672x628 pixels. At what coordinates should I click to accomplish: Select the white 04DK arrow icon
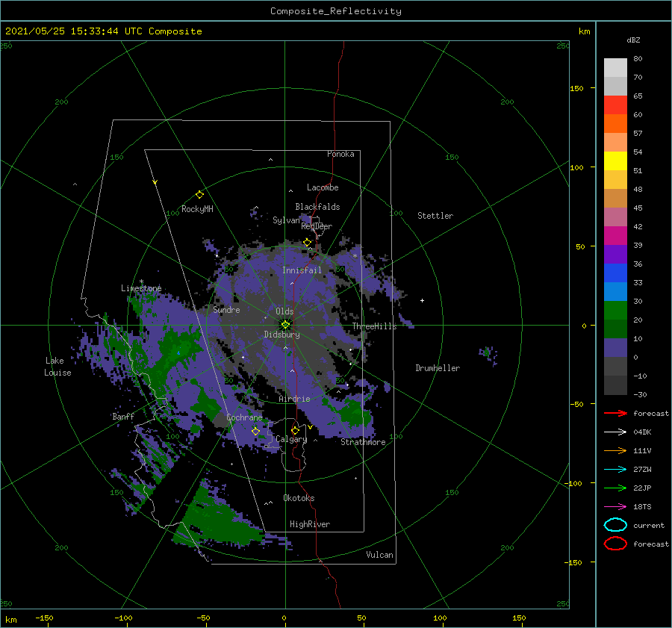click(615, 432)
